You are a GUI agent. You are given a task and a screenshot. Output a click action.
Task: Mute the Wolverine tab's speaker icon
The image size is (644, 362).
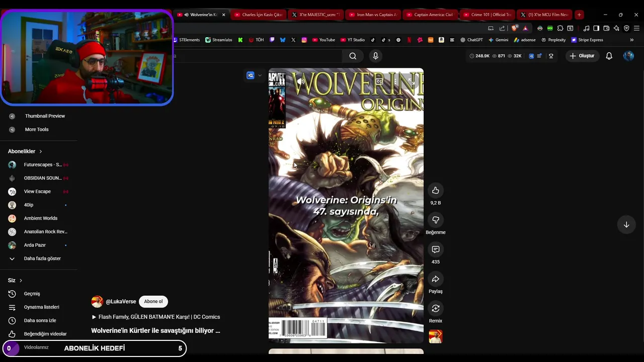coord(187,15)
